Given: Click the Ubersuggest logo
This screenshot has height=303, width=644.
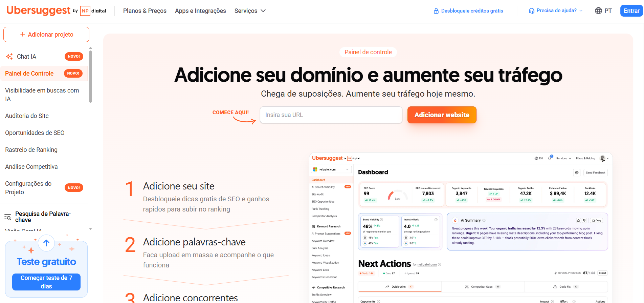Looking at the screenshot, I should click(38, 11).
